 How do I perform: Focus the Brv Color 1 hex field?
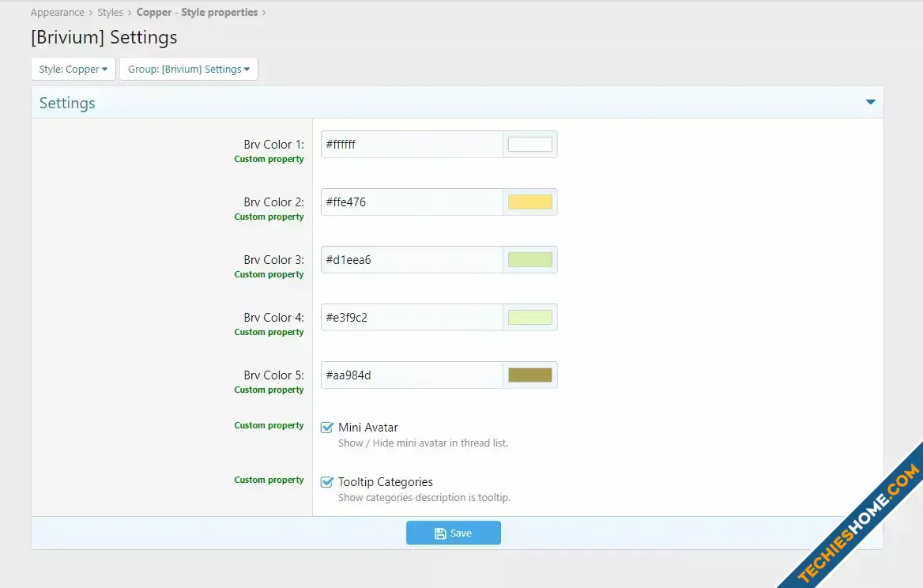click(x=412, y=144)
